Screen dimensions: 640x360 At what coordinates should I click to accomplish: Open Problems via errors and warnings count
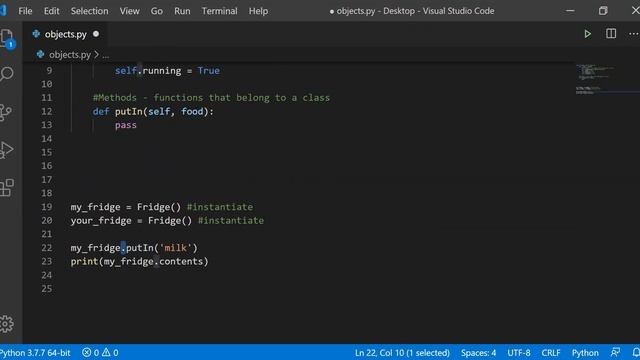(100, 352)
